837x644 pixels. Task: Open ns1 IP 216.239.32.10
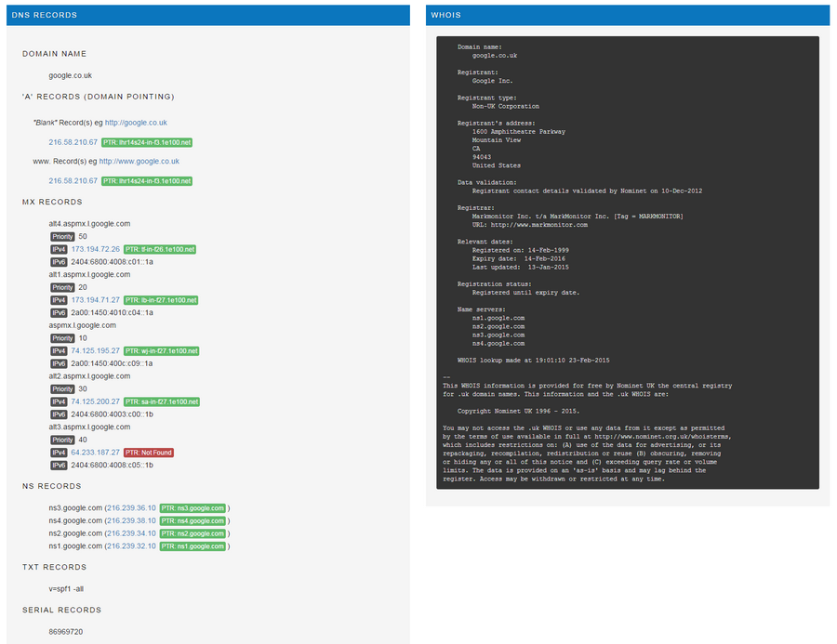pyautogui.click(x=131, y=546)
